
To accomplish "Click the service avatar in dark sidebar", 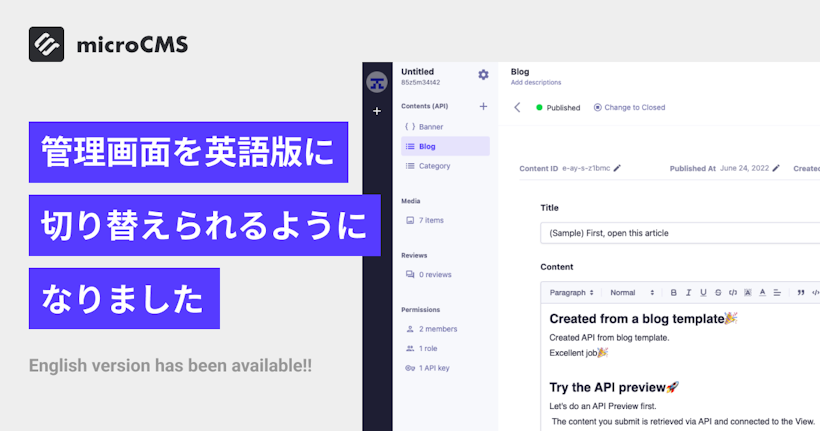I will 377,83.
